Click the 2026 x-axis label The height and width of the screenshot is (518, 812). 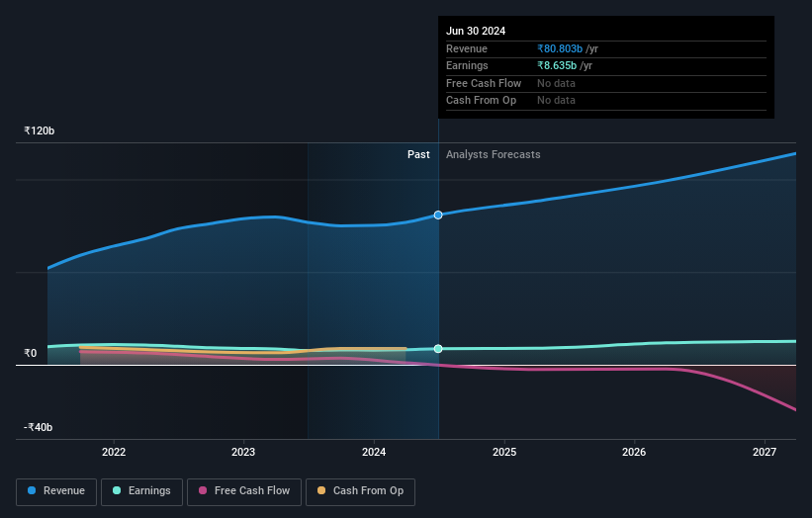pos(634,452)
